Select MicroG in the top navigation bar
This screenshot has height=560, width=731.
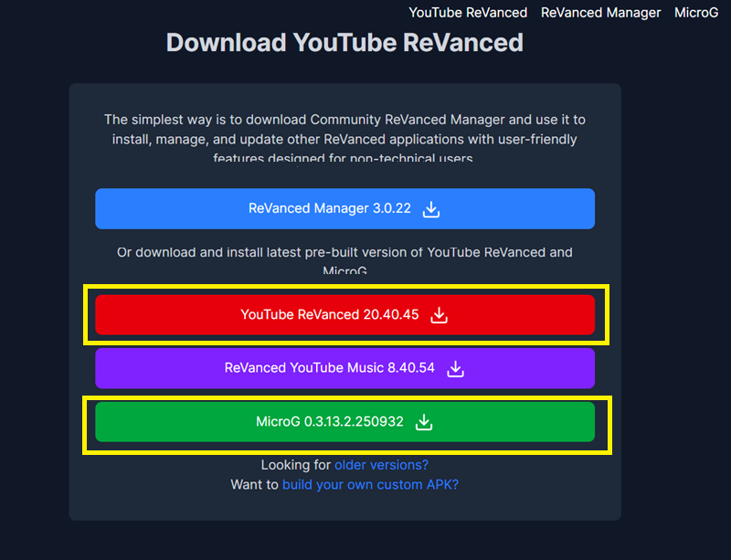pyautogui.click(x=697, y=13)
